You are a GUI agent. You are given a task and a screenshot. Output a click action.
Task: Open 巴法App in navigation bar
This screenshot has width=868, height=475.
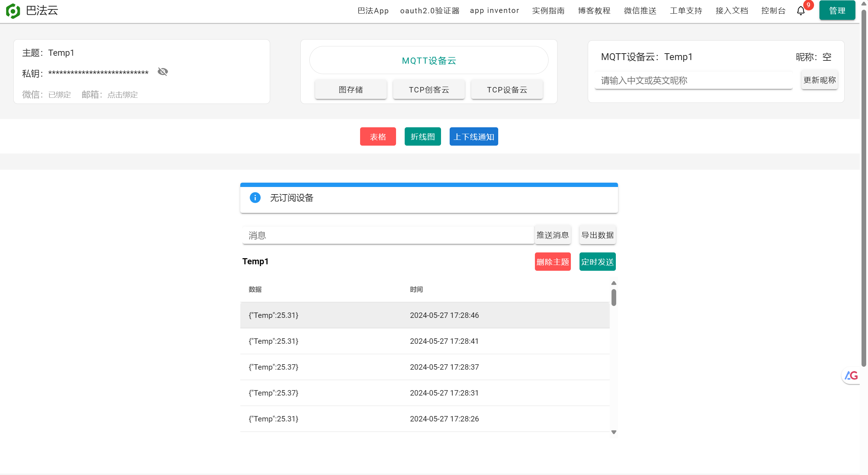pos(373,11)
